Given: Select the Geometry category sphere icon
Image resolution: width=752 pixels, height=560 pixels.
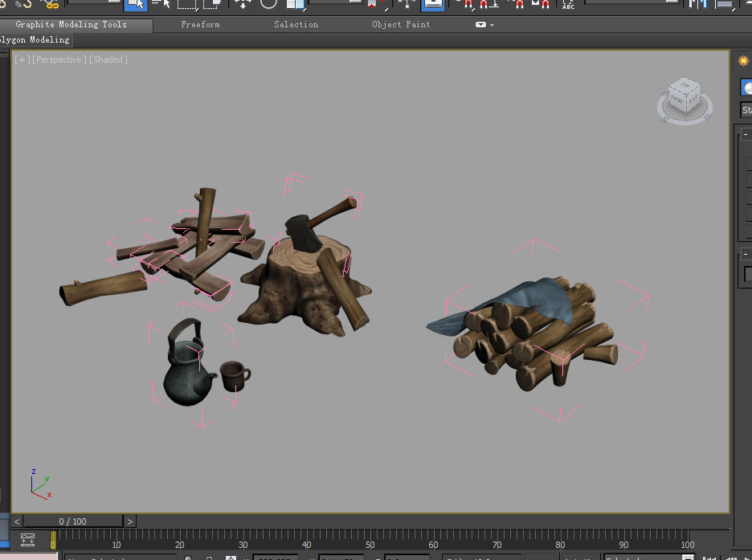Looking at the screenshot, I should (746, 88).
